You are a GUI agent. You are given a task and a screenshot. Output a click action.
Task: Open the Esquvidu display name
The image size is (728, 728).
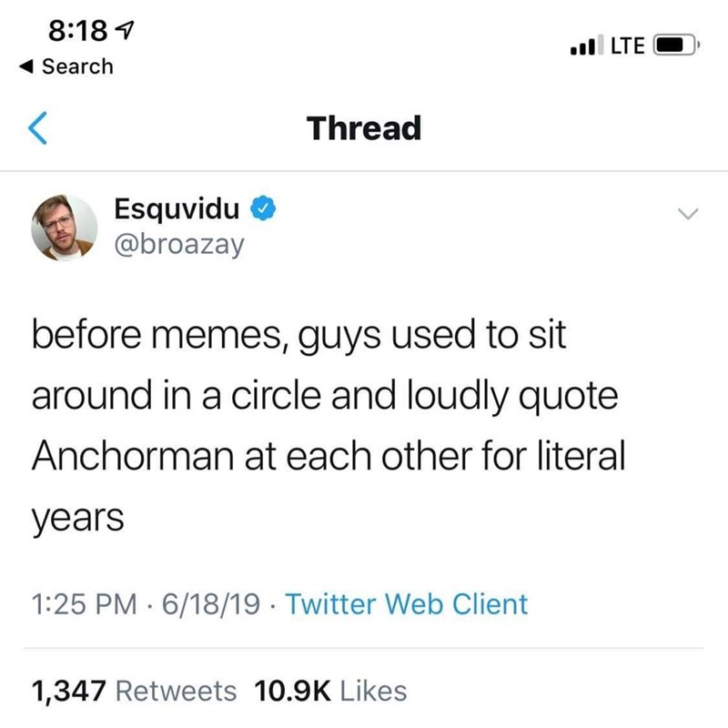[x=178, y=210]
